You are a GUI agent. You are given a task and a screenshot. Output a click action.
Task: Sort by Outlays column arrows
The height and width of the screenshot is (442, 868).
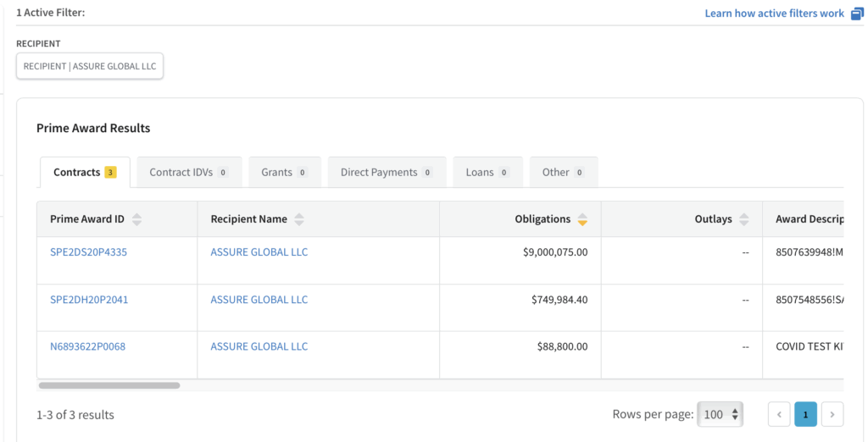tap(744, 219)
